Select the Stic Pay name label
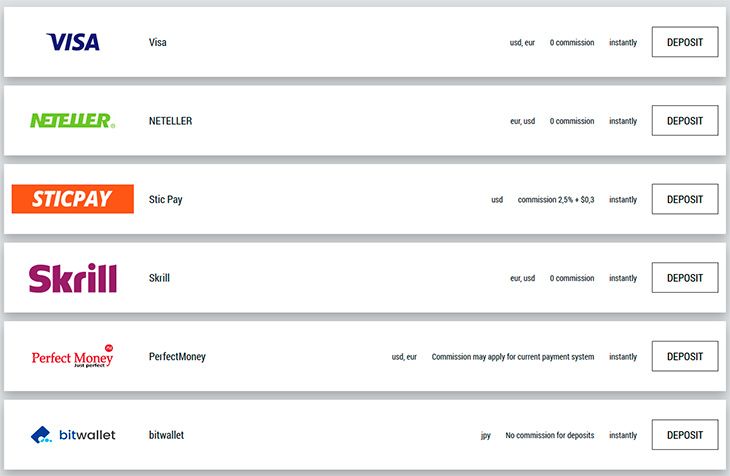The height and width of the screenshot is (476, 730). pyautogui.click(x=166, y=199)
